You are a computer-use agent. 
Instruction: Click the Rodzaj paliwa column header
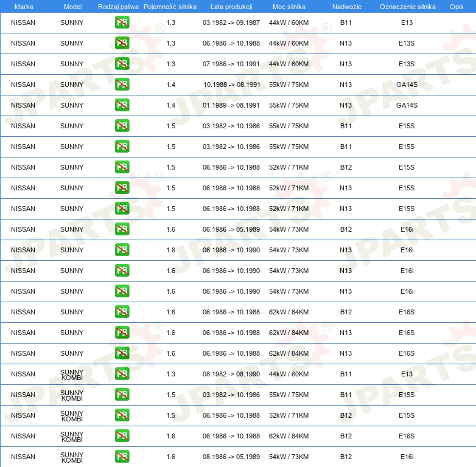[118, 7]
